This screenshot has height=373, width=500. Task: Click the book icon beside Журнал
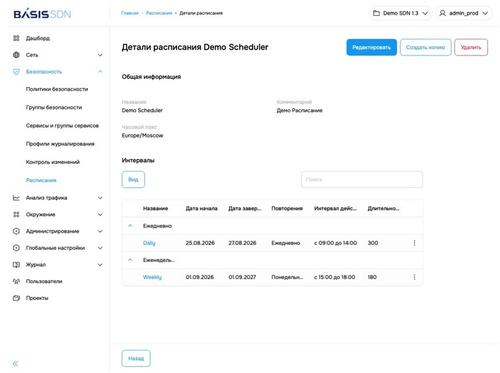(16, 265)
